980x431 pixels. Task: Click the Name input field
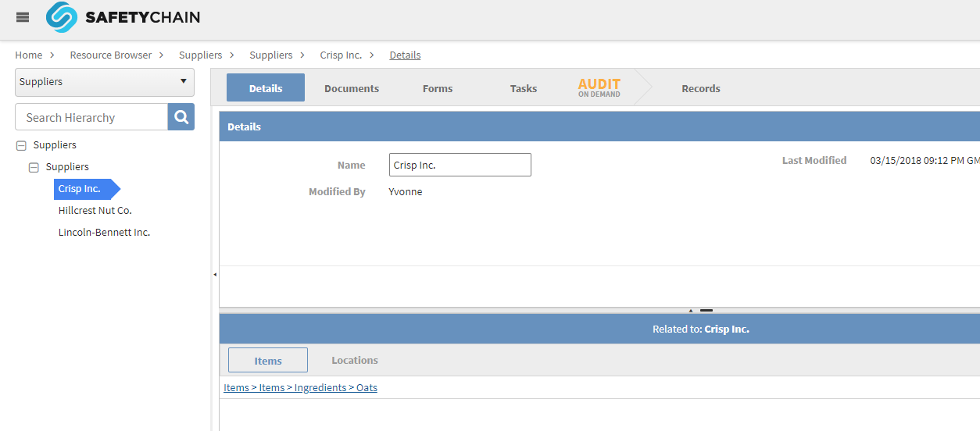point(460,165)
